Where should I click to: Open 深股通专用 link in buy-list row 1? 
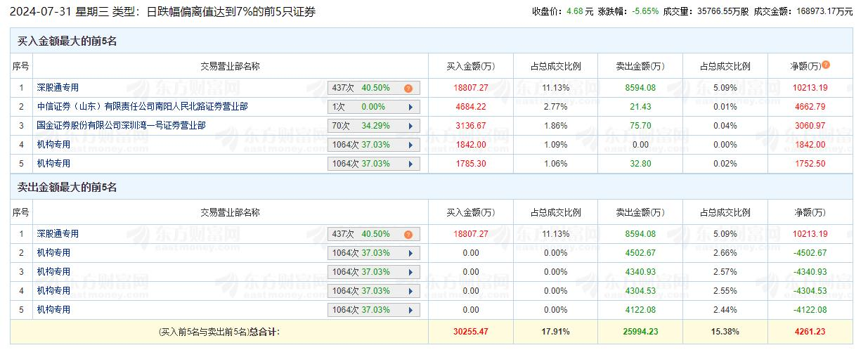(58, 88)
